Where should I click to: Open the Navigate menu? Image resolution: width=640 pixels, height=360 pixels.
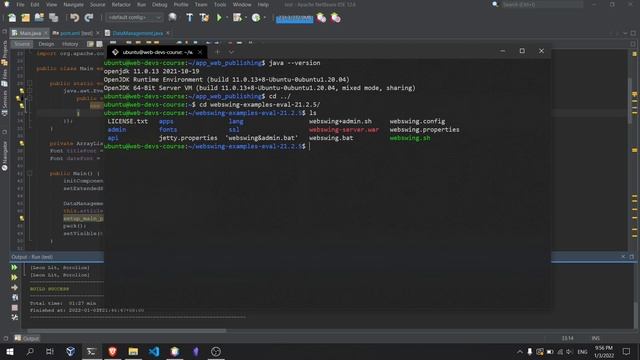[73, 4]
